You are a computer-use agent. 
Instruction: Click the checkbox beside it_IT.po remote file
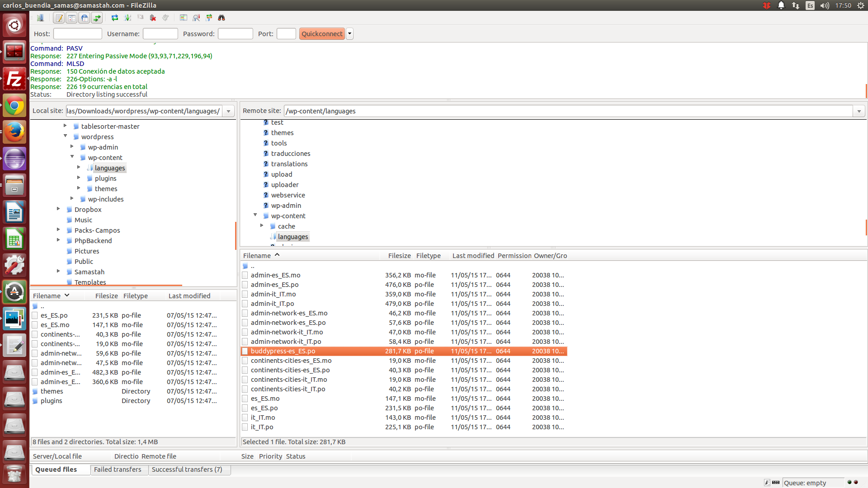245,427
